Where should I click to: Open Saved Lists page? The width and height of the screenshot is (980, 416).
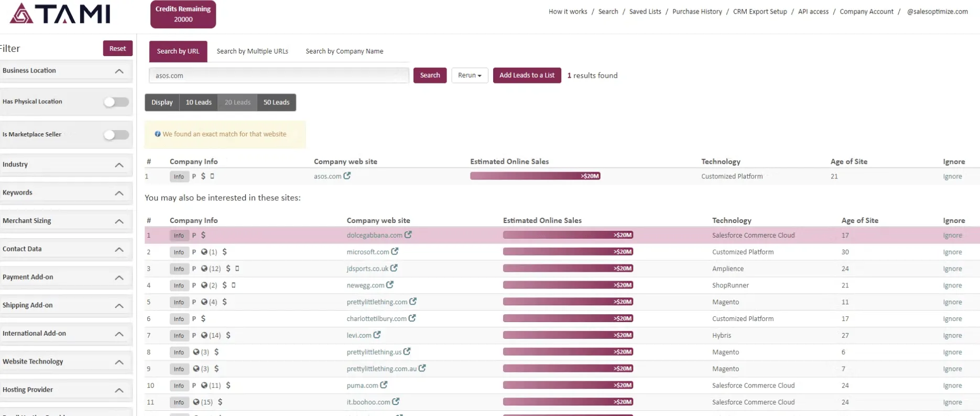coord(645,12)
